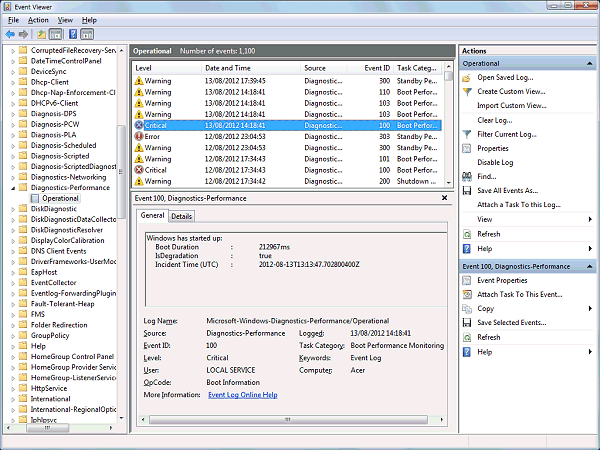Image resolution: width=600 pixels, height=450 pixels.
Task: Filter Current Log using funnel action
Action: (507, 134)
